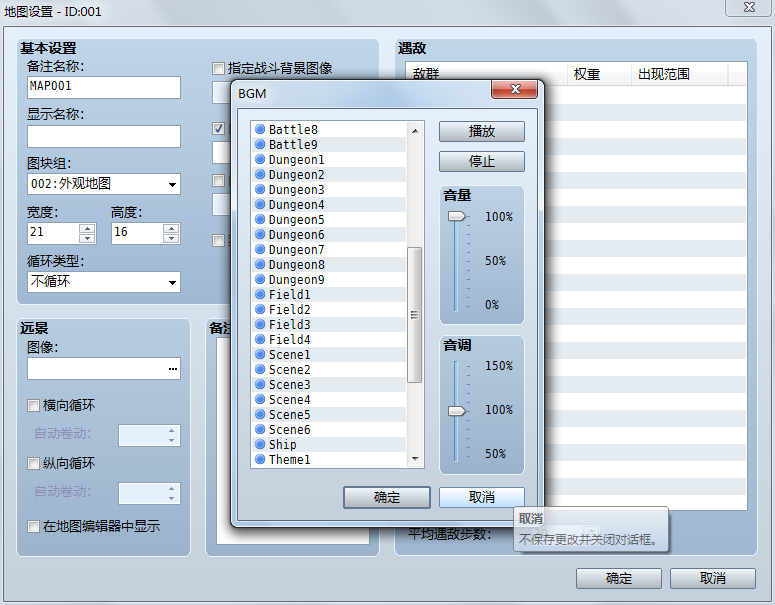Play the selected BGM with 播放
The width and height of the screenshot is (775, 605).
[482, 131]
